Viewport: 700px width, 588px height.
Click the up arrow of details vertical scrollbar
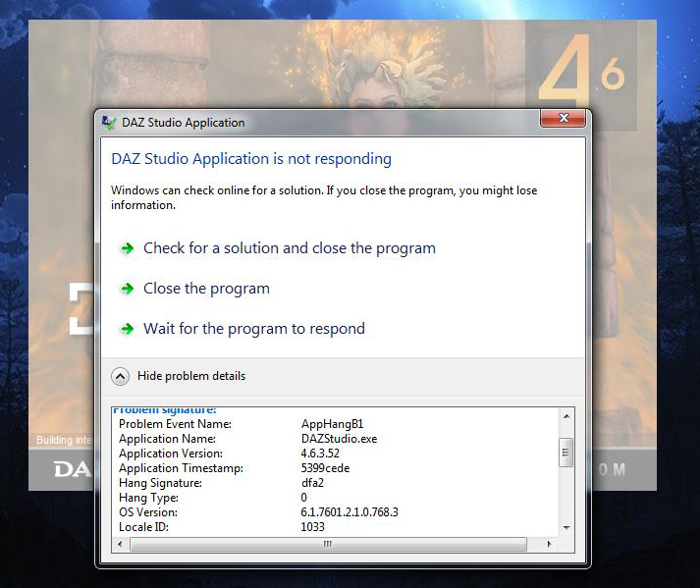coord(566,416)
